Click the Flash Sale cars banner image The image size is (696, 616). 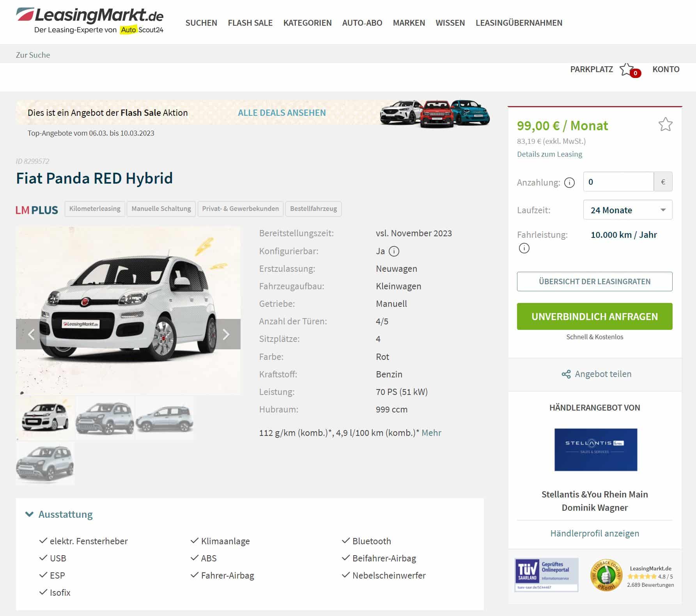coord(435,113)
